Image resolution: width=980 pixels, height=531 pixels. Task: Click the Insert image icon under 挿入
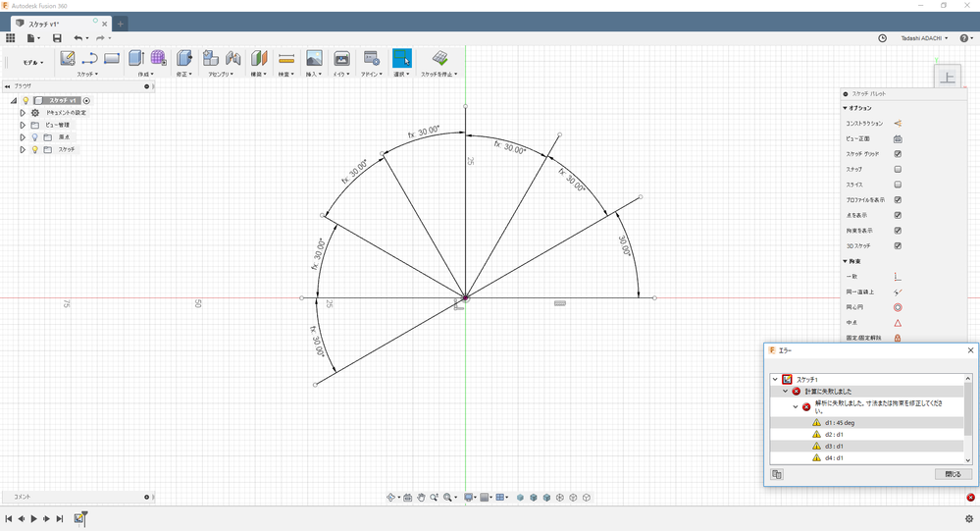(314, 58)
